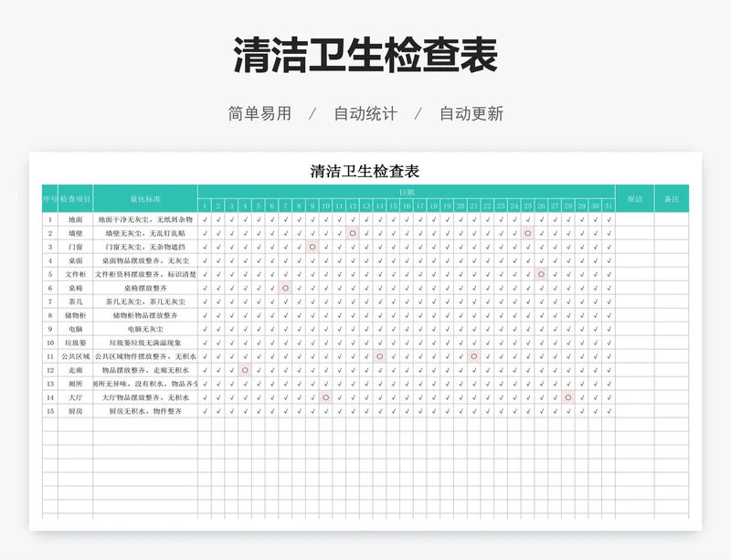
Task: Click the 日期 merged header cell
Action: pos(407,192)
